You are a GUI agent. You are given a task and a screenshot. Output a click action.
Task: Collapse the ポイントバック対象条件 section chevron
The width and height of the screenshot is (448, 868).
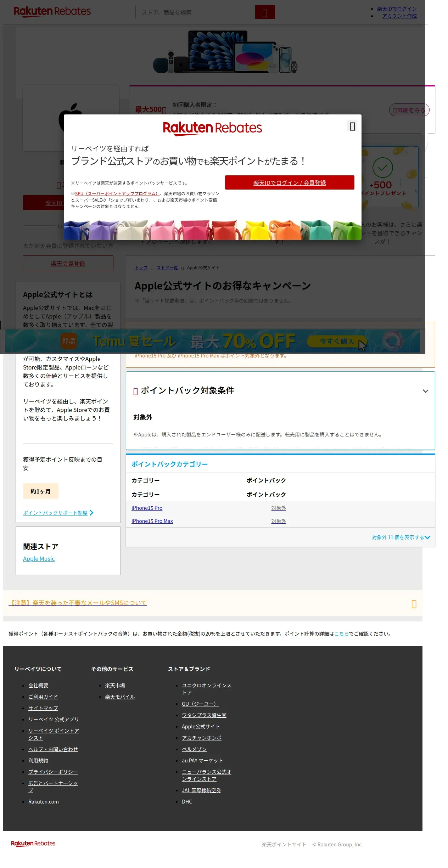(x=426, y=391)
